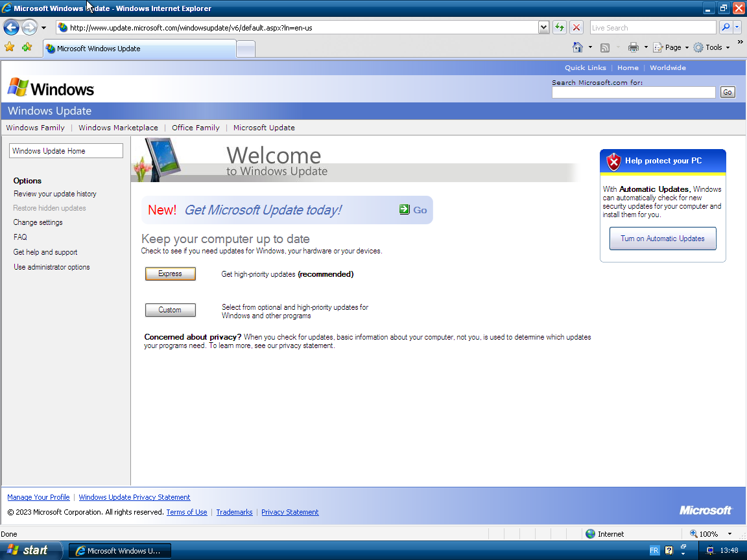Image resolution: width=747 pixels, height=560 pixels.
Task: Click the Live Search box
Action: point(653,28)
